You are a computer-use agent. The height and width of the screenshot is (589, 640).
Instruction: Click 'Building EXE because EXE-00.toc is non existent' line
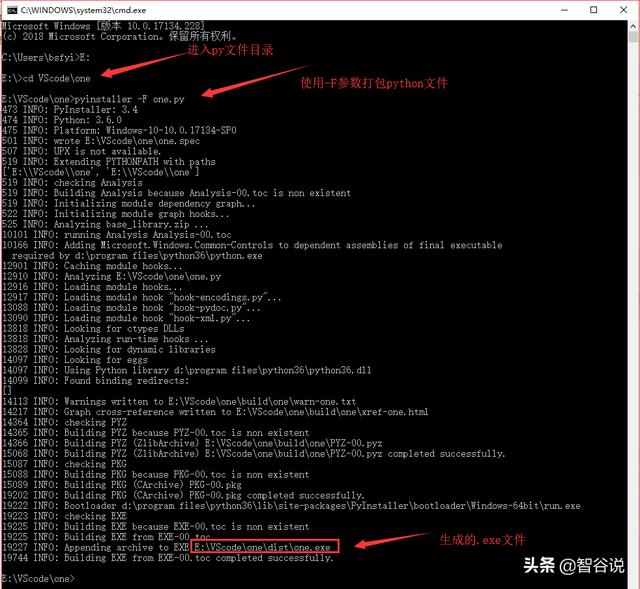point(156,527)
